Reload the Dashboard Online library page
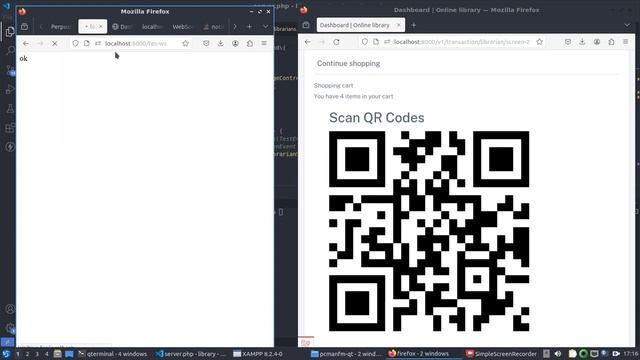 click(336, 42)
